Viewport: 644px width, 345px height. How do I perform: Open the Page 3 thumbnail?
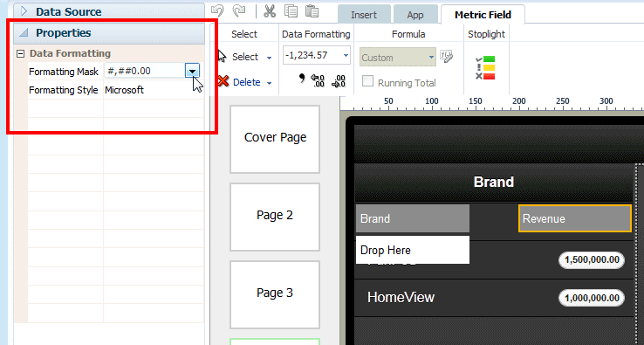pos(275,294)
